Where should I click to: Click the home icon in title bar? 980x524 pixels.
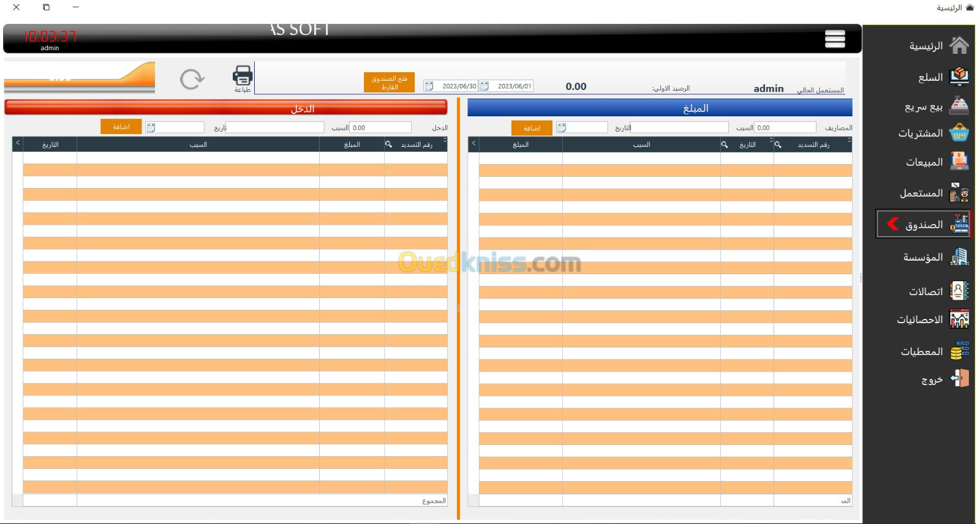tap(970, 7)
